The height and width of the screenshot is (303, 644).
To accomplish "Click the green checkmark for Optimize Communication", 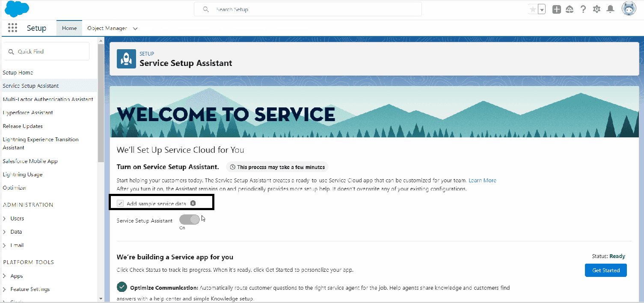I will click(122, 286).
